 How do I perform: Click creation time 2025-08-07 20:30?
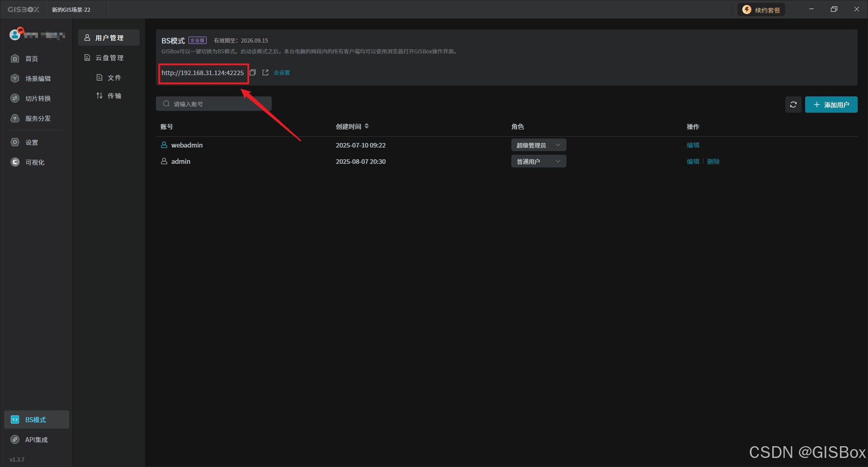tap(361, 162)
